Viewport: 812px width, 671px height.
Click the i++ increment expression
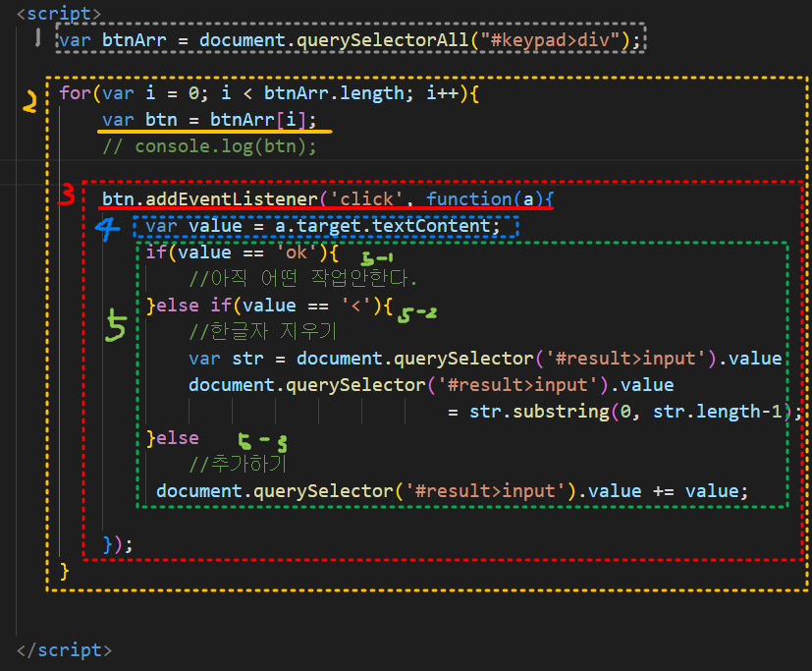point(442,93)
